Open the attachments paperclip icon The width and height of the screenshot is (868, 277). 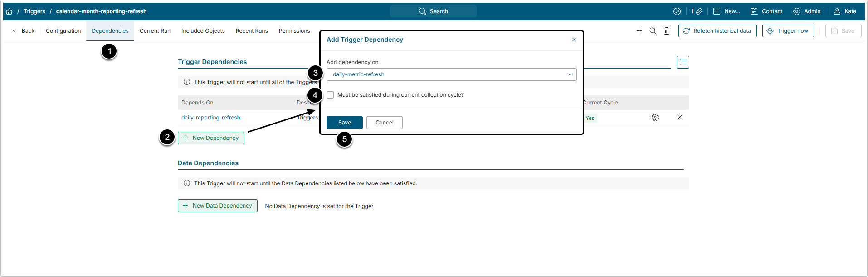[698, 11]
